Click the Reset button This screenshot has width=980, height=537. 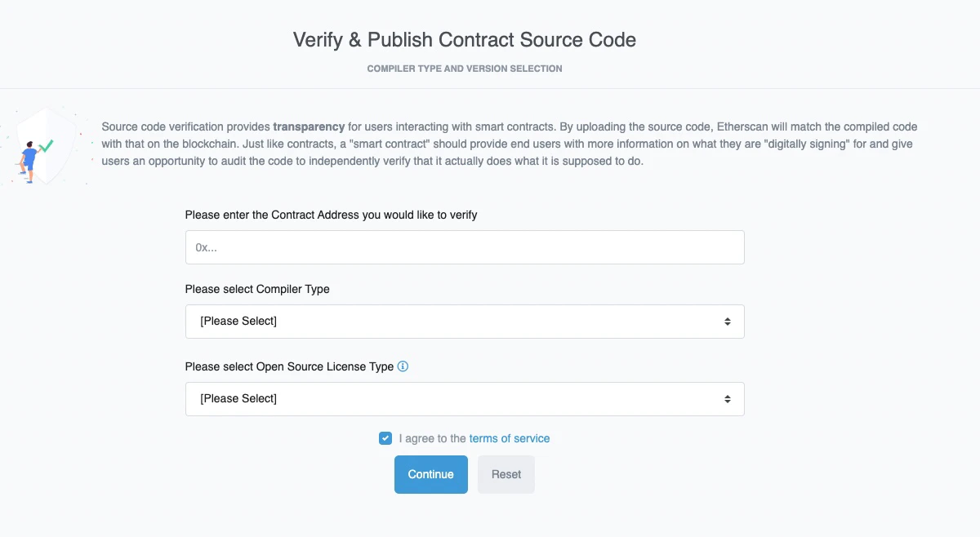click(506, 474)
